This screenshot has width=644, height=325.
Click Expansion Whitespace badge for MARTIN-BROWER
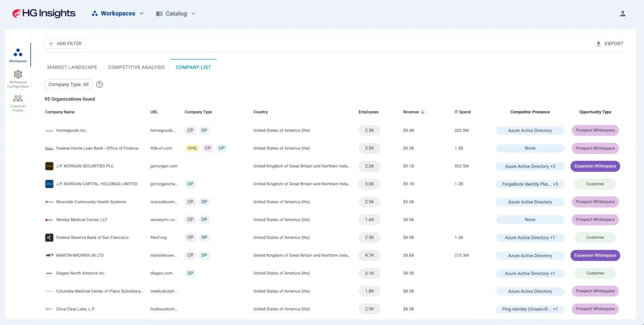click(x=595, y=255)
